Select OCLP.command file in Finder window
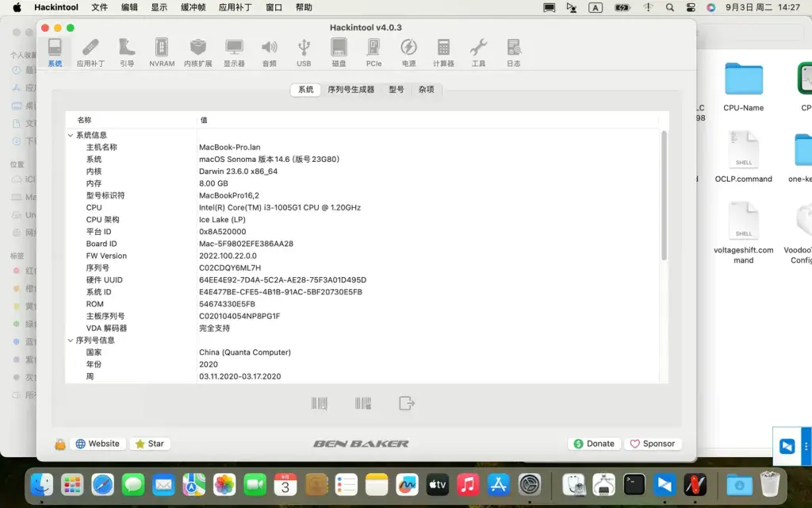Screen dimensions: 812x508 [x=744, y=157]
